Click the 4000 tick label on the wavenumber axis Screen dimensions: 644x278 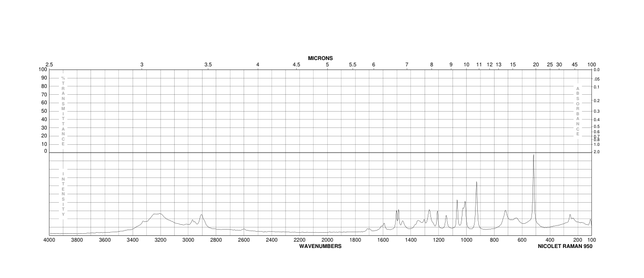(49, 240)
